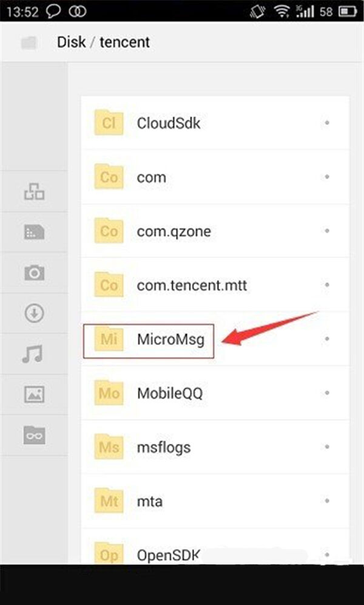Viewport: 364px width, 605px height.
Task: Tap the SD card sidebar icon
Action: 34,232
